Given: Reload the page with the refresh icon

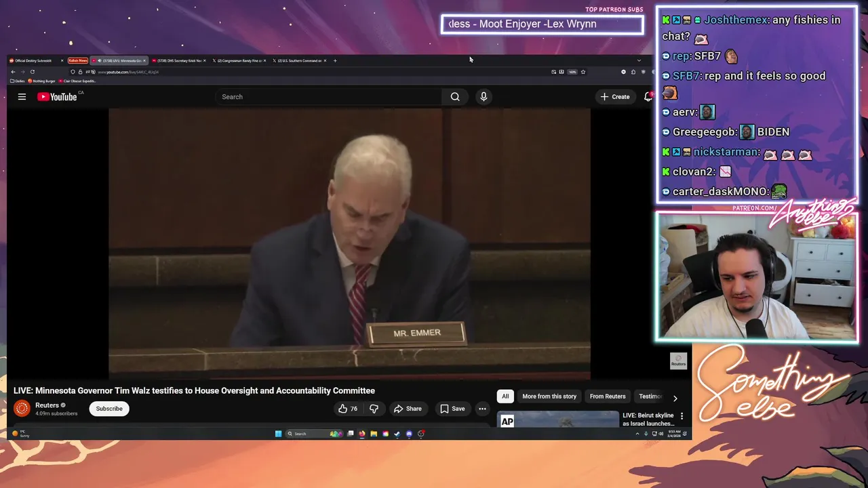Looking at the screenshot, I should tap(32, 72).
